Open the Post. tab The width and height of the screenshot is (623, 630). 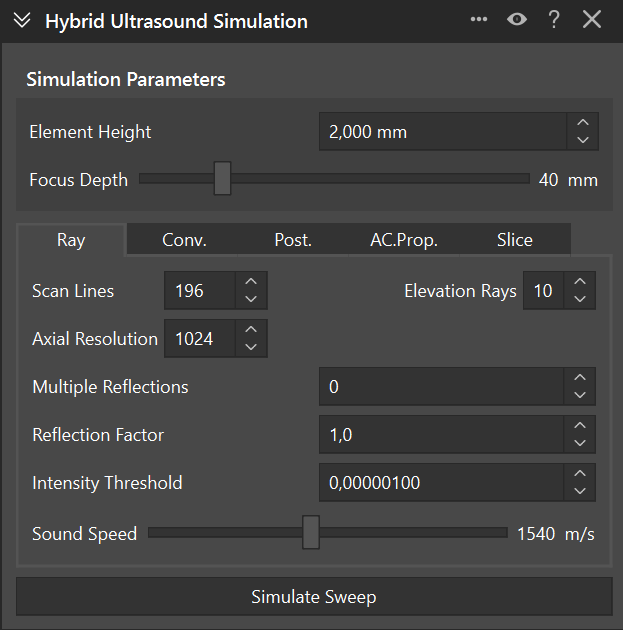click(293, 240)
